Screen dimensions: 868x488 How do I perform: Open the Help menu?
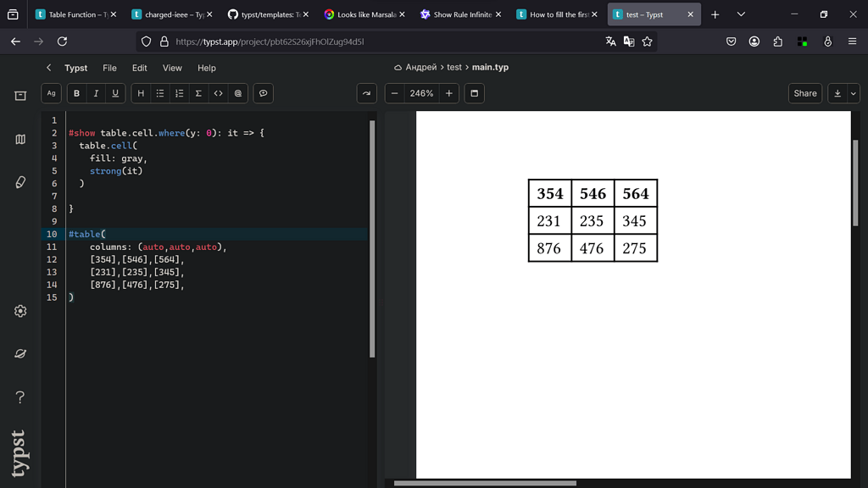[206, 68]
